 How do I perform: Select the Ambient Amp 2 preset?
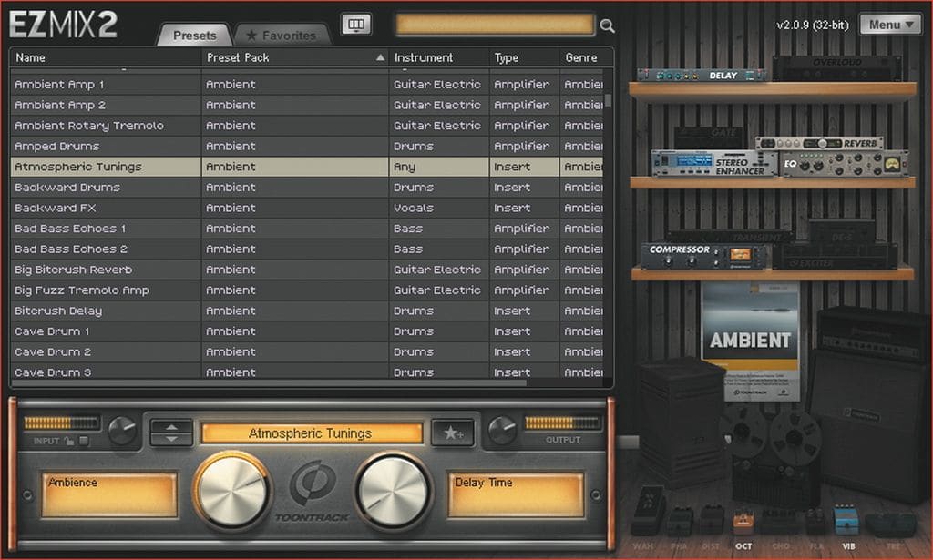coord(307,106)
